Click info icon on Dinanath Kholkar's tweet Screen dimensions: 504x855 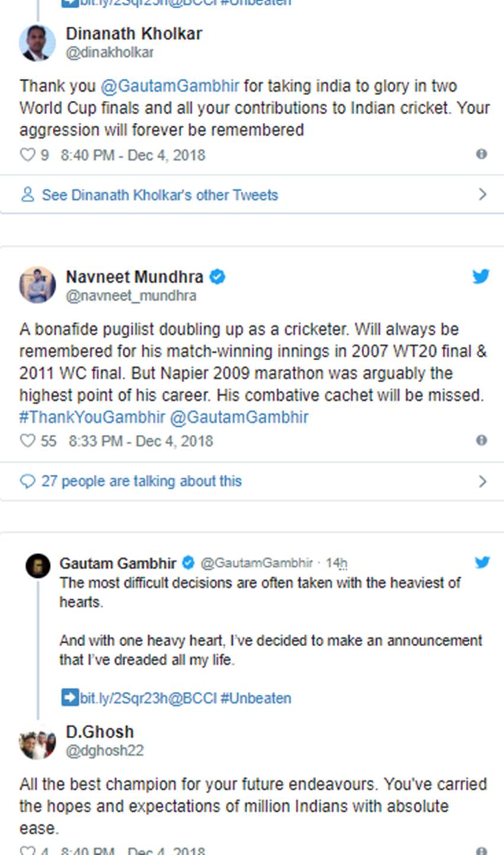pyautogui.click(x=481, y=154)
